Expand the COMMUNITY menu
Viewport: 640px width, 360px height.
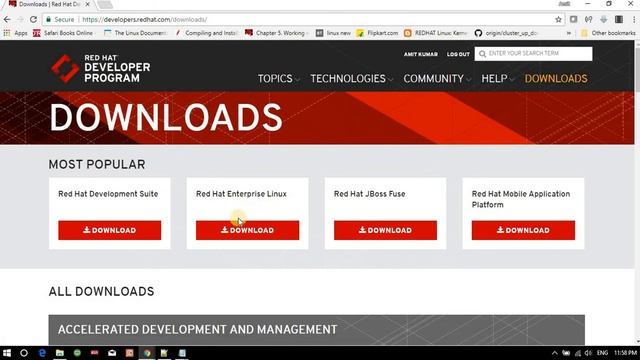pyautogui.click(x=437, y=79)
